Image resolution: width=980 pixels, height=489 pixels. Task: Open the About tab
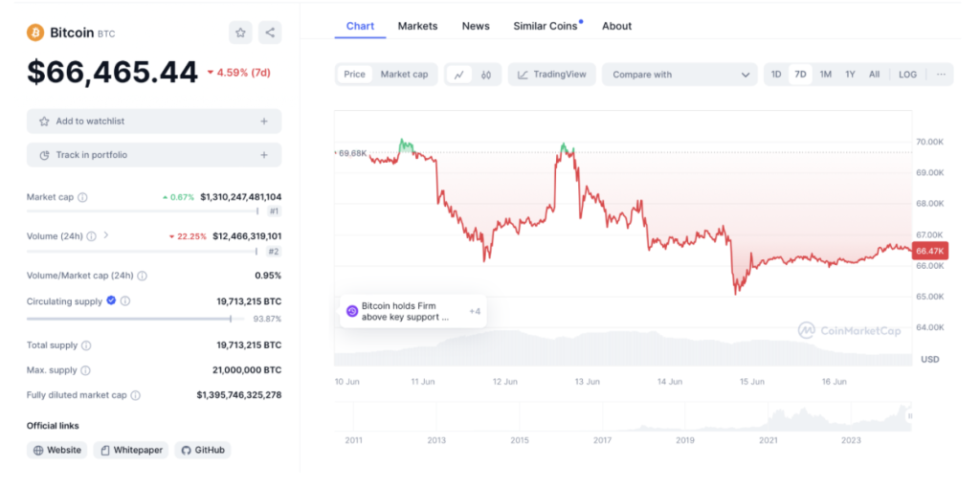[x=617, y=26]
